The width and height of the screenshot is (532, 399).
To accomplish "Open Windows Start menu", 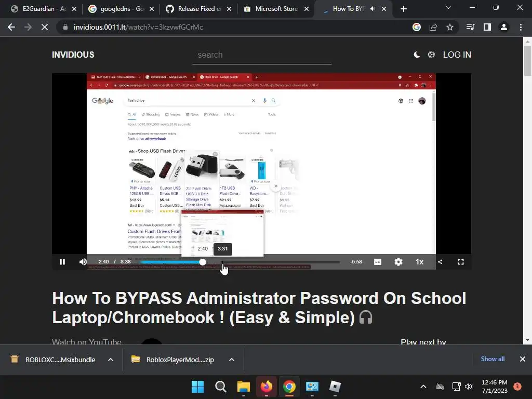I will click(197, 387).
